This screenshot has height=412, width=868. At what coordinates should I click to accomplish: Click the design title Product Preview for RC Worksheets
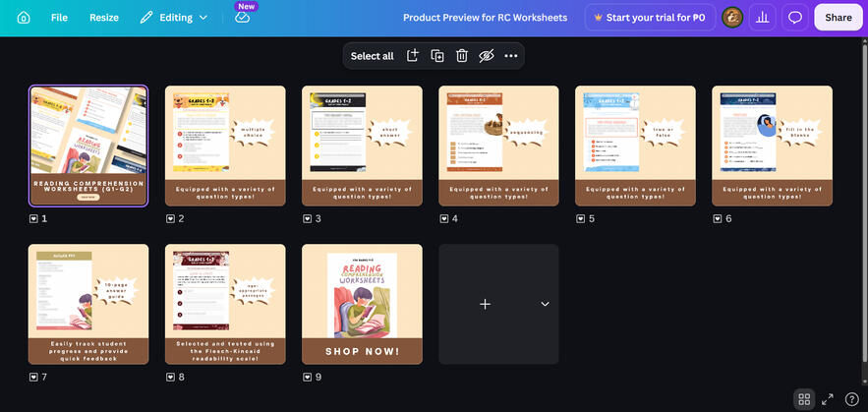(x=485, y=18)
